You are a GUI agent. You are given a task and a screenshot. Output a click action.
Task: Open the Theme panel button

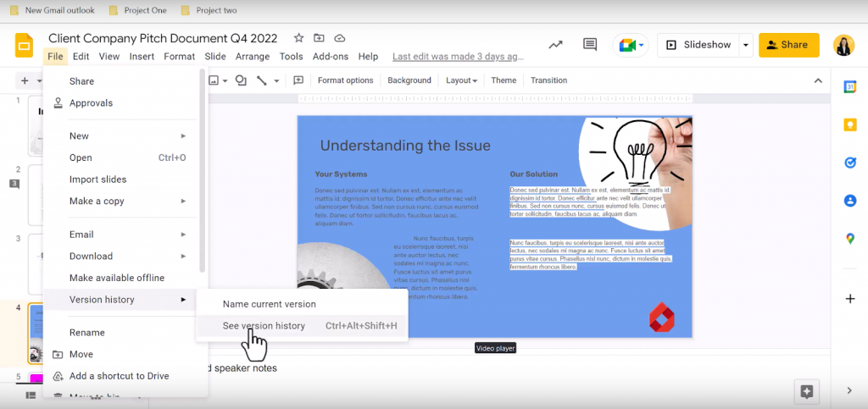click(504, 80)
